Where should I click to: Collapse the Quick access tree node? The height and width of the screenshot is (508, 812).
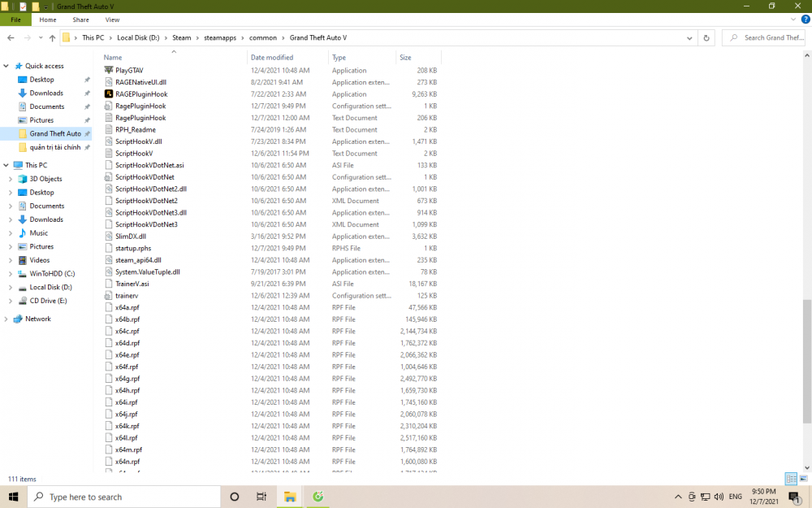pyautogui.click(x=6, y=66)
